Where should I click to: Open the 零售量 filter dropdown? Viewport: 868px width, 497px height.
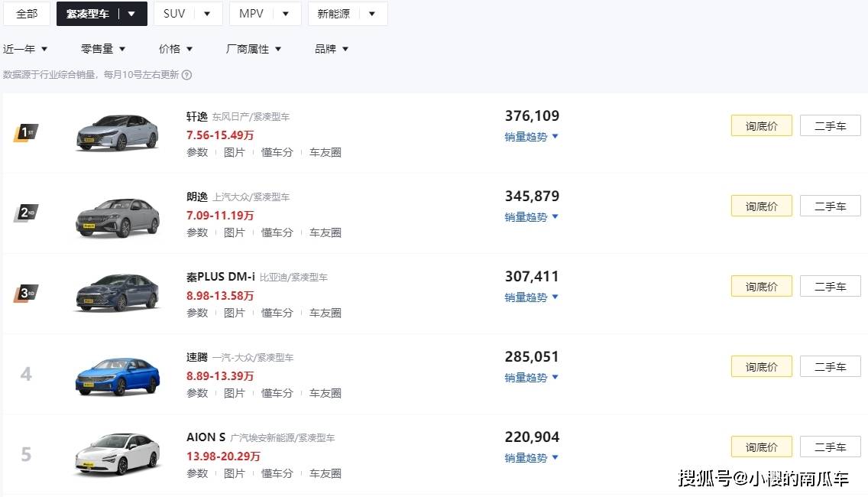coord(103,49)
